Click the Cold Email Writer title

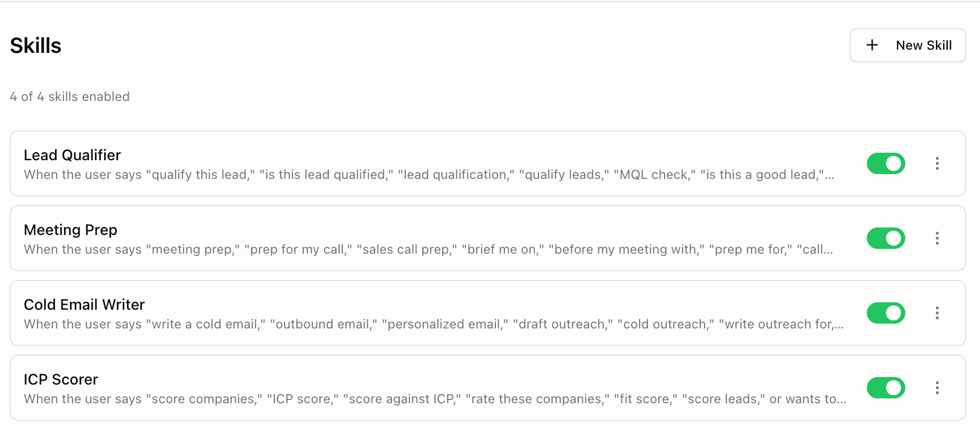click(84, 304)
